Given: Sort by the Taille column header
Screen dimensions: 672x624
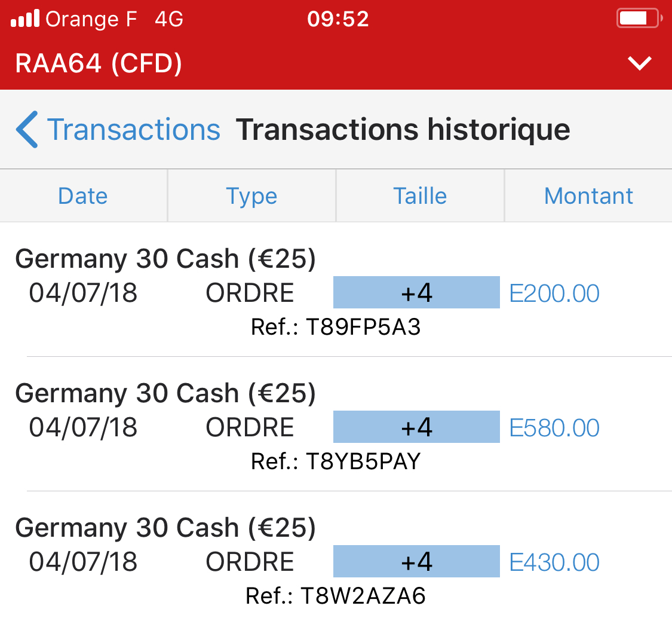Looking at the screenshot, I should point(420,196).
